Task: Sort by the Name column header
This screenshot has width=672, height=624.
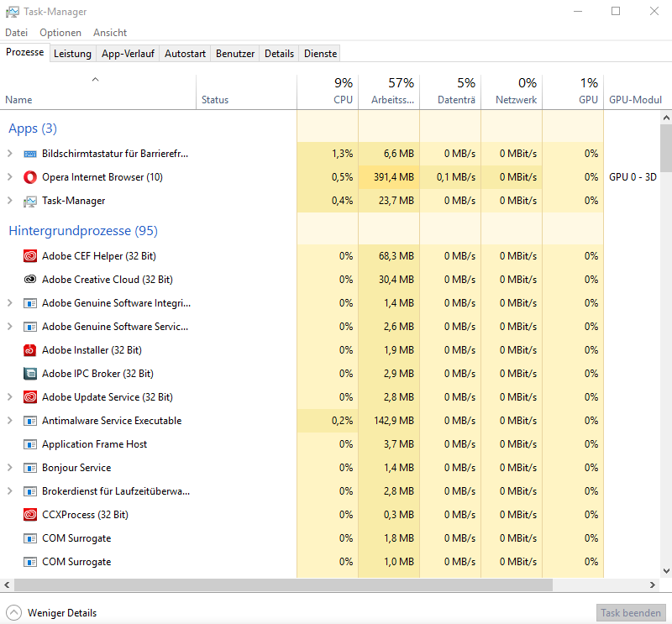Action: coord(98,92)
